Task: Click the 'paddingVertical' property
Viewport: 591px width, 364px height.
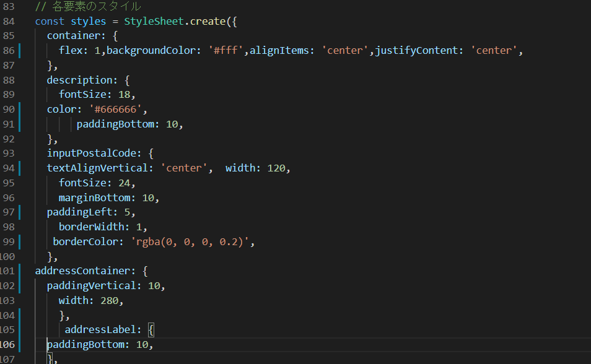Action: coord(91,285)
